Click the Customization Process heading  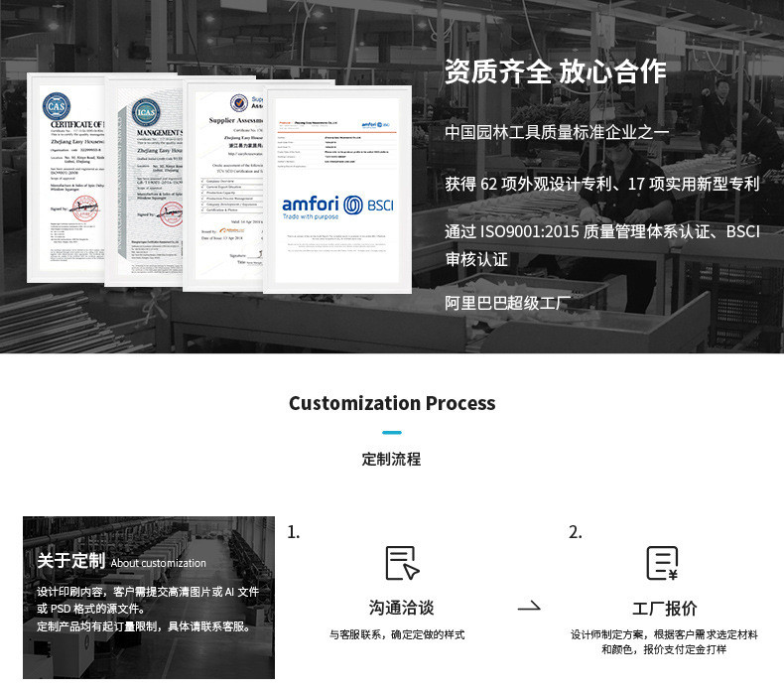click(392, 403)
